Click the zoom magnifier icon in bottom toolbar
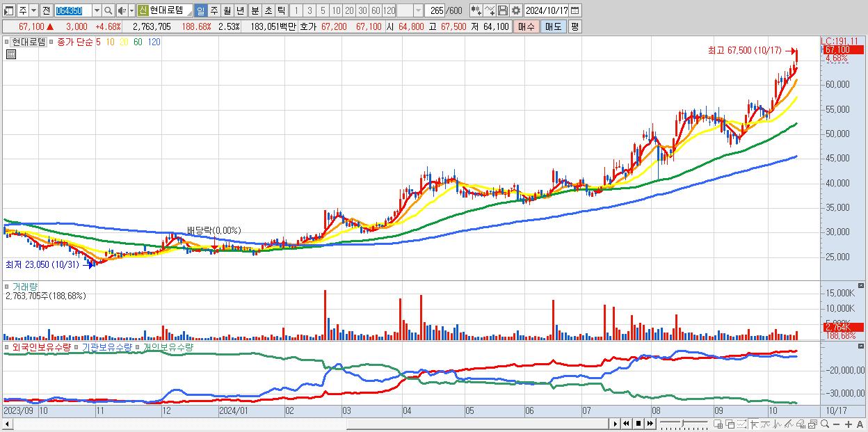 pos(824,424)
